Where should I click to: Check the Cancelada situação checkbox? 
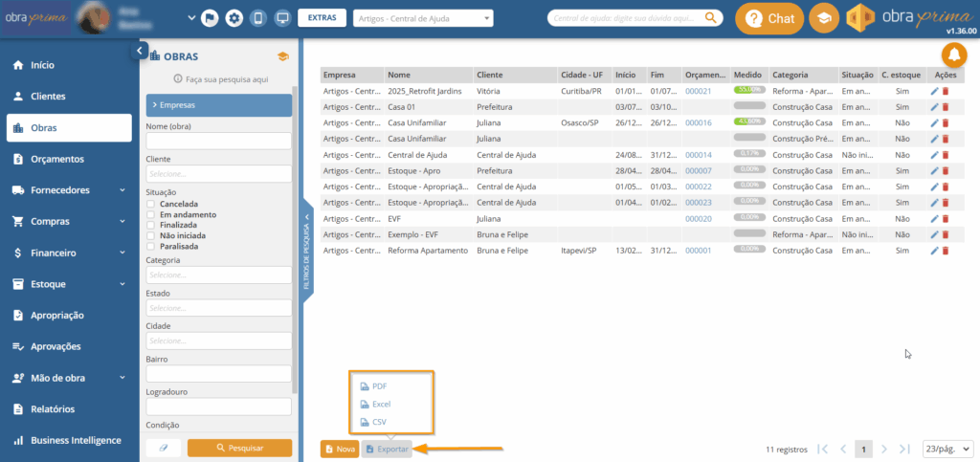click(150, 204)
